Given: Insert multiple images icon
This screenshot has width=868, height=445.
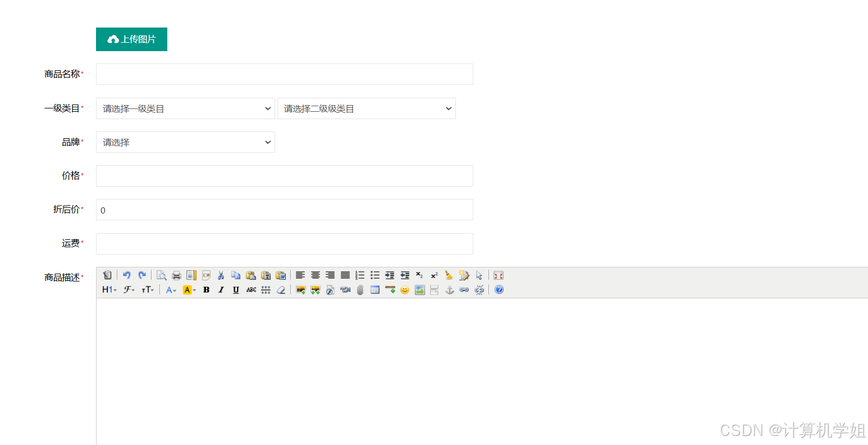Looking at the screenshot, I should pyautogui.click(x=316, y=290).
